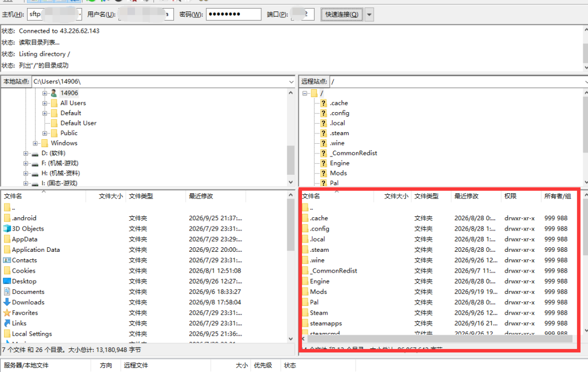Click the Desktop monitor icon in local list

pos(7,281)
